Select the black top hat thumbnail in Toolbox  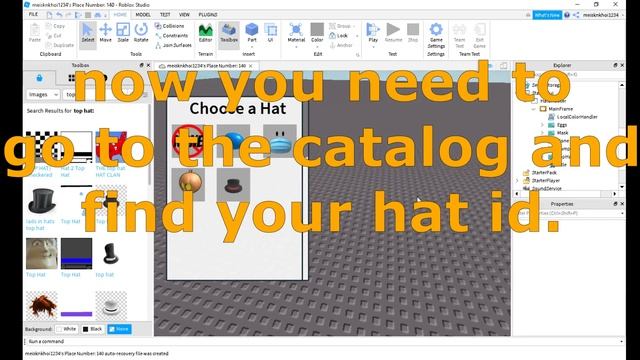click(x=41, y=201)
